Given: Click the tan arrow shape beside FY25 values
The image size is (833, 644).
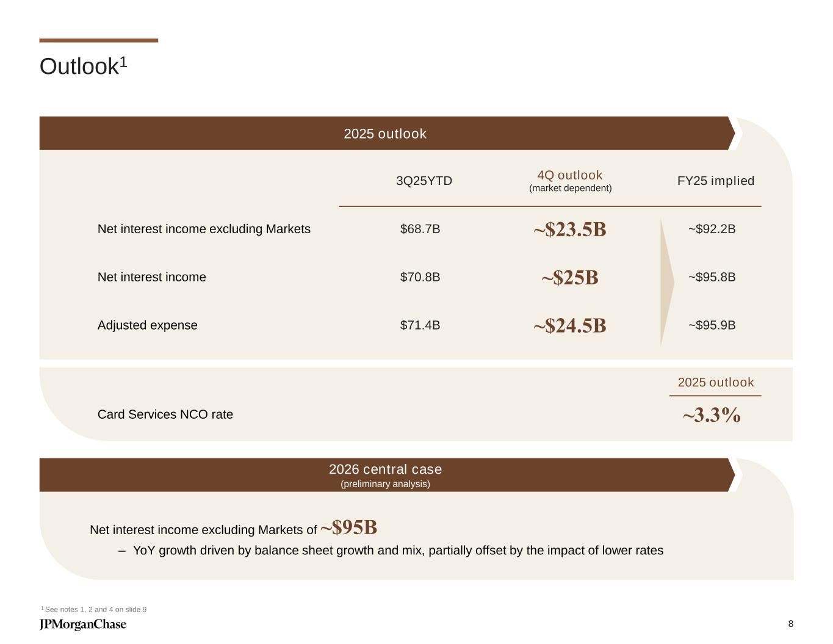Looking at the screenshot, I should pyautogui.click(x=666, y=282).
